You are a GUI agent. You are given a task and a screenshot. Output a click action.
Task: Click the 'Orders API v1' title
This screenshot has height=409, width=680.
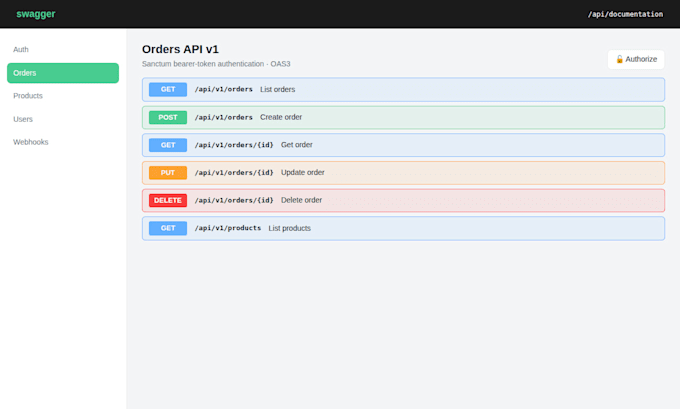click(180, 49)
